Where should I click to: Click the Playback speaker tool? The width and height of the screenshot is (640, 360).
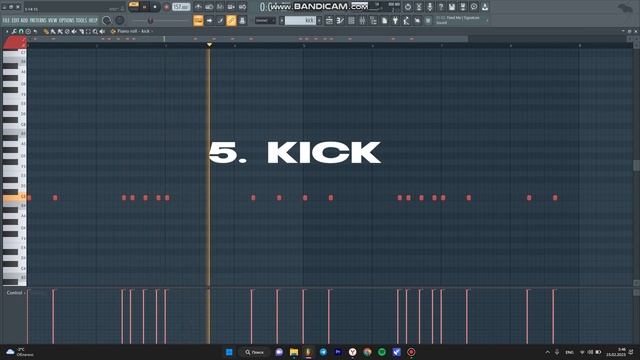(x=102, y=31)
